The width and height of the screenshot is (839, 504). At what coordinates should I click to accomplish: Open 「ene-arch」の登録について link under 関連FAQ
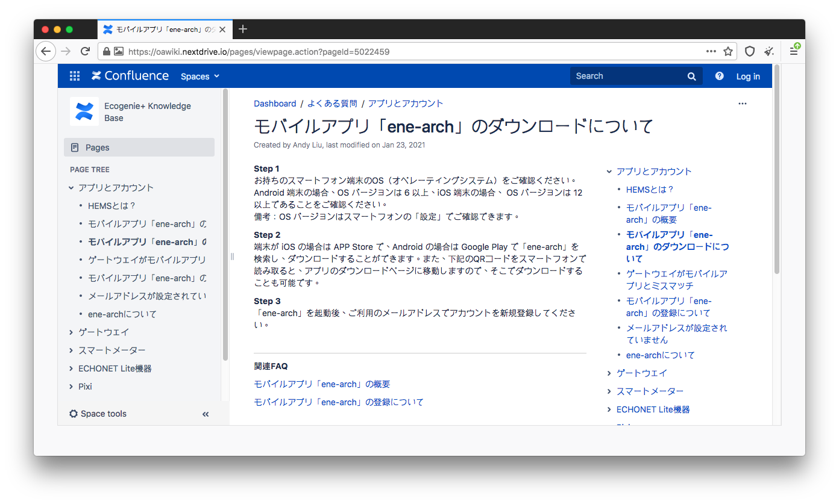[x=339, y=402]
